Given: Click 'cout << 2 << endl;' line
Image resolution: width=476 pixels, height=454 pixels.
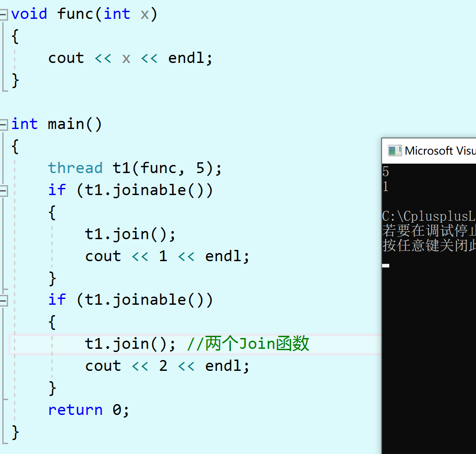Looking at the screenshot, I should [167, 366].
